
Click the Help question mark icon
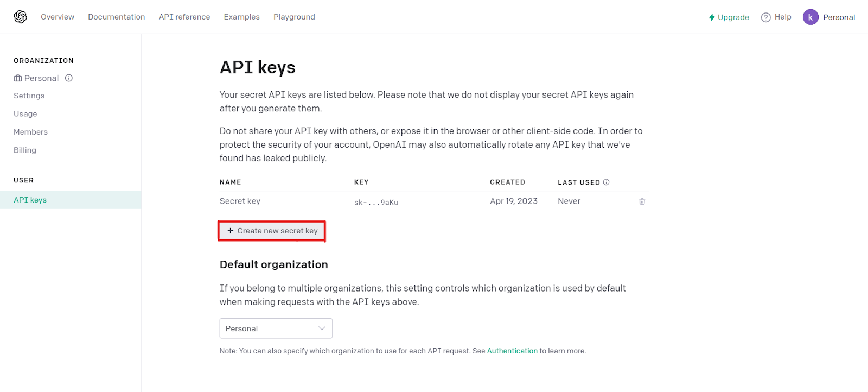coord(766,17)
